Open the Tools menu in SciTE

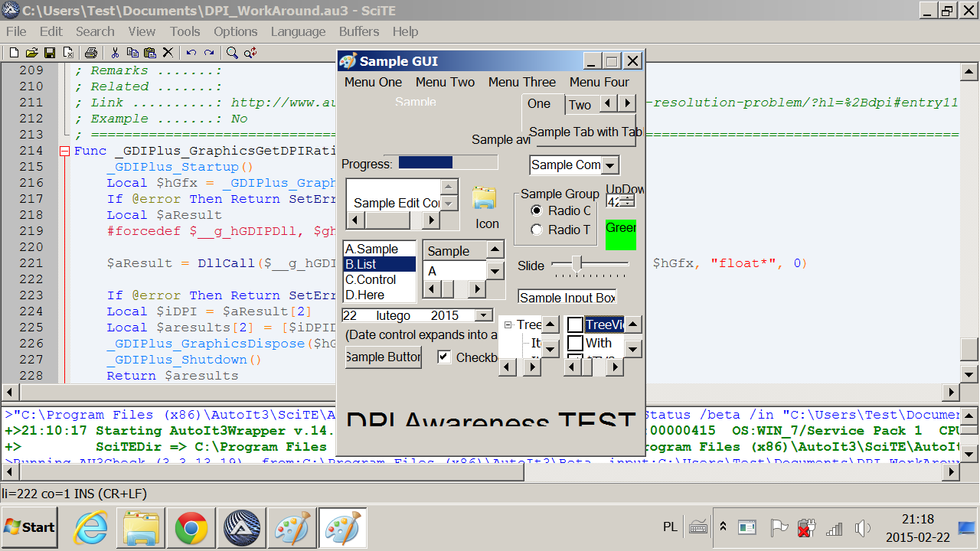[x=185, y=31]
